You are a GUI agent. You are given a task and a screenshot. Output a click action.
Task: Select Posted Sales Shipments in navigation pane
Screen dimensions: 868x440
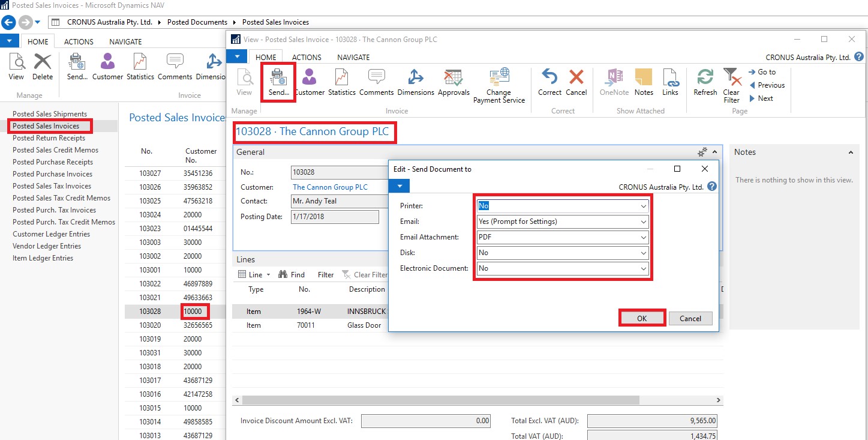[50, 114]
